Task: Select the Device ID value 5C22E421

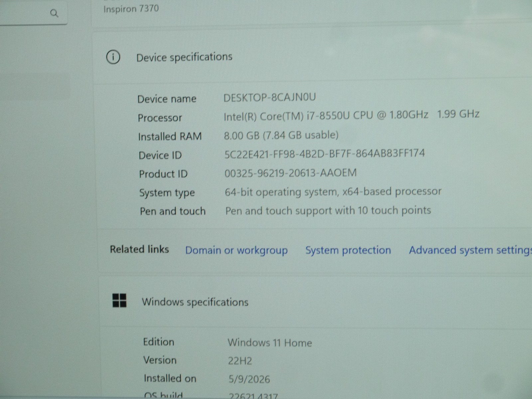Action: pos(325,154)
